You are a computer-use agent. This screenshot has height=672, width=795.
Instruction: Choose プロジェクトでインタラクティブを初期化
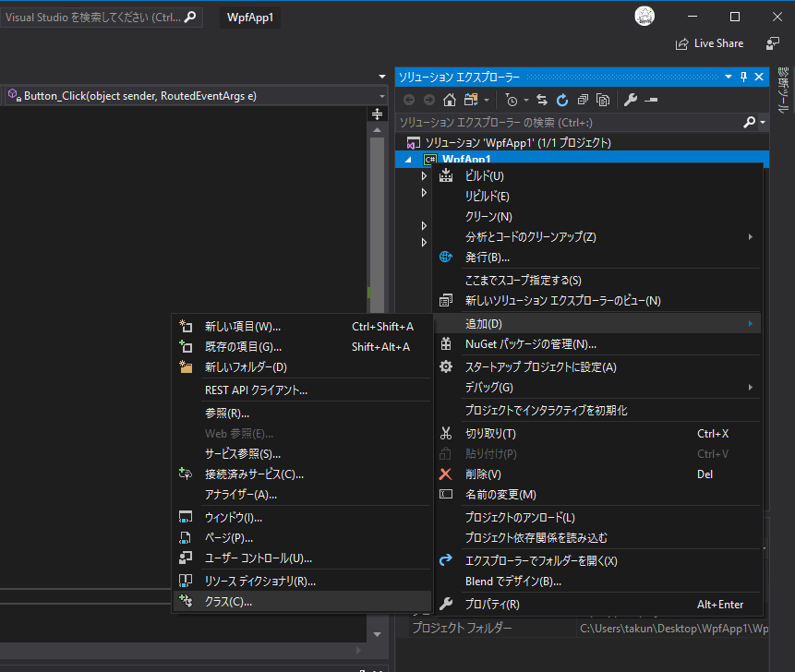596,411
